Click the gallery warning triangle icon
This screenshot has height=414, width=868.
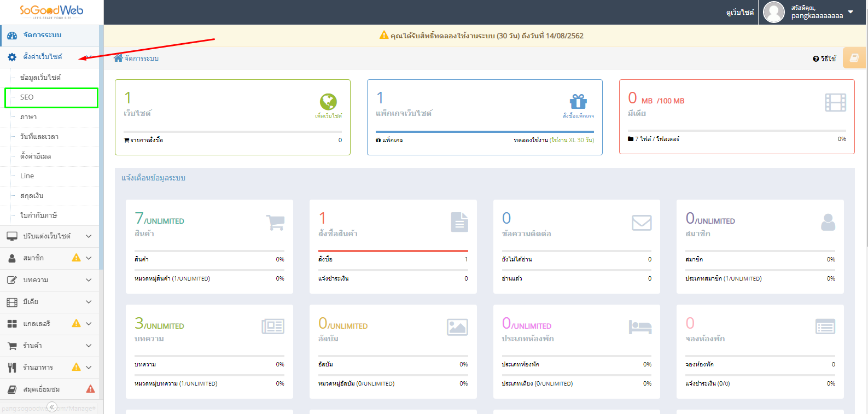76,323
